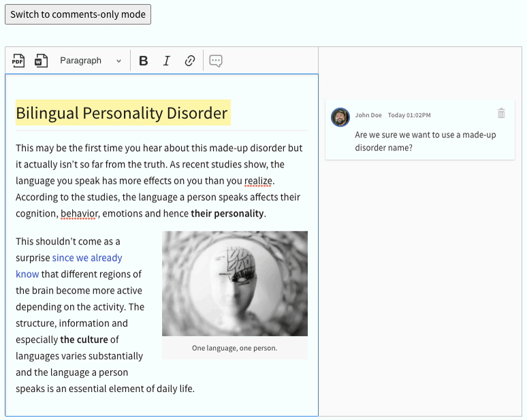Screen dimensions: 527x420
Task: Click the Export to Word icon
Action: pyautogui.click(x=42, y=61)
